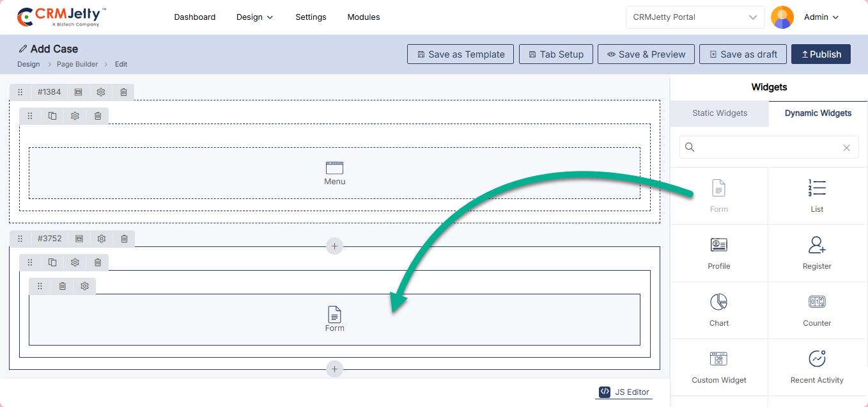Open settings gear for section #3752
Screen dimensions: 868x407
pyautogui.click(x=102, y=239)
